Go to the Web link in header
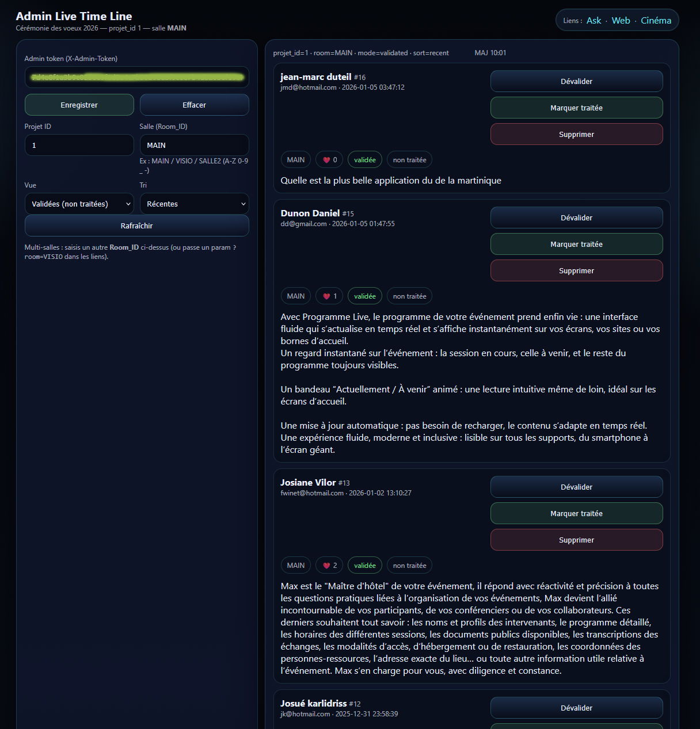Viewport: 700px width, 729px height. (x=621, y=21)
